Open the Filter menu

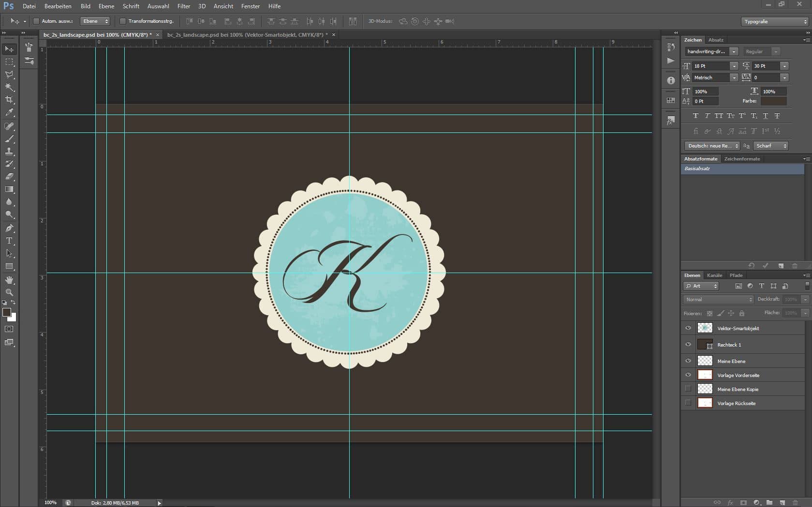coord(183,6)
